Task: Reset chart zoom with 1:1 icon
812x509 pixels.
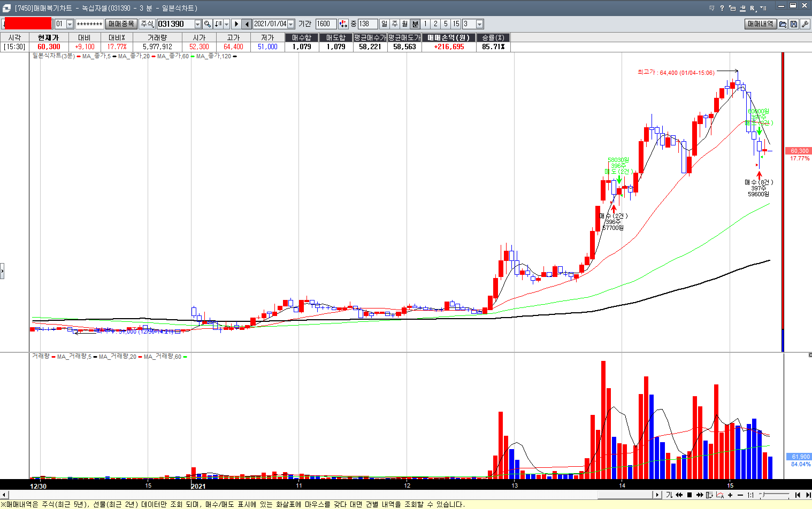Action: point(750,495)
